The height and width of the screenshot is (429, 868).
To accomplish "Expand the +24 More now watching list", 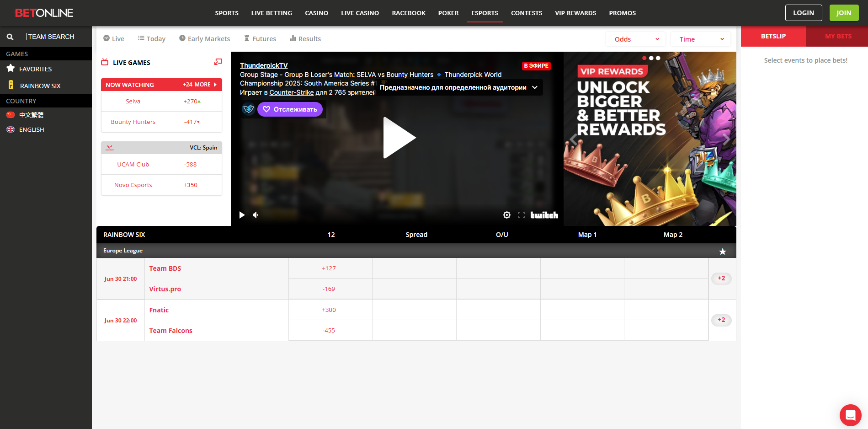I will 200,85.
